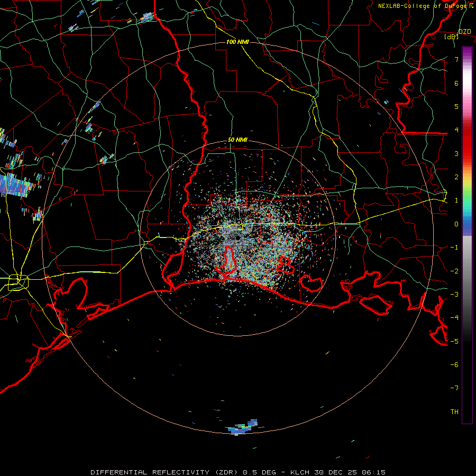Click the radar site center at KLCH
Screen dimensions: 476x476
click(x=237, y=239)
